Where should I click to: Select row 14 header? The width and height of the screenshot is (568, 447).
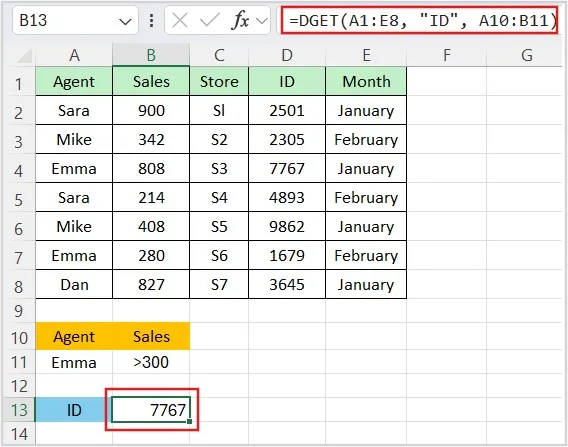[19, 434]
